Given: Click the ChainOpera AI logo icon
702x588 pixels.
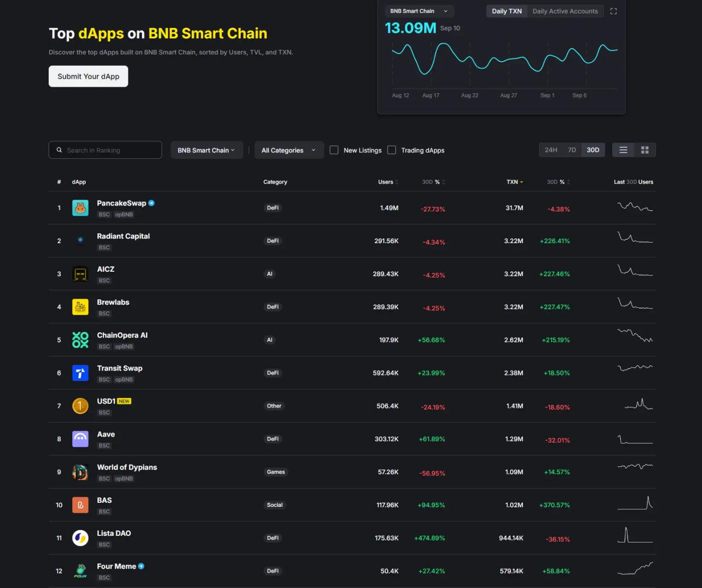Looking at the screenshot, I should [x=80, y=340].
